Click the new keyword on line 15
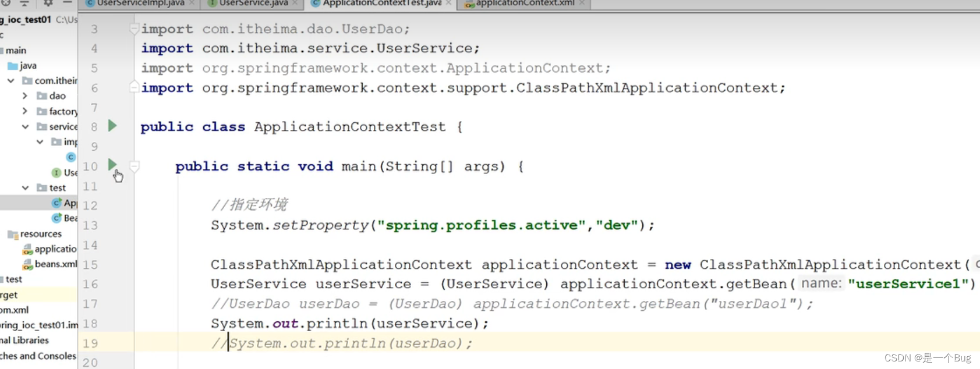Screen dimensions: 980x369 coord(678,265)
